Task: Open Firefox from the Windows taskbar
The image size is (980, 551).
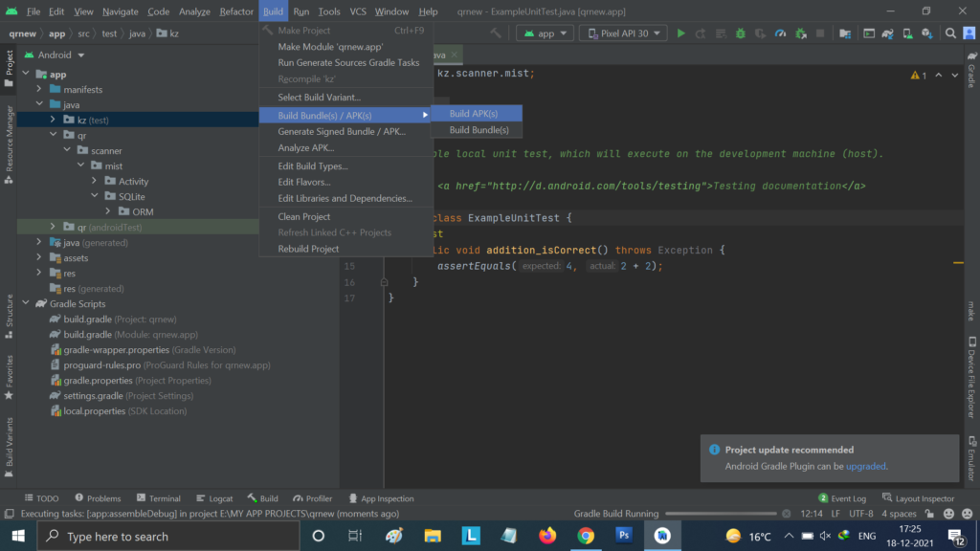Action: [x=547, y=536]
